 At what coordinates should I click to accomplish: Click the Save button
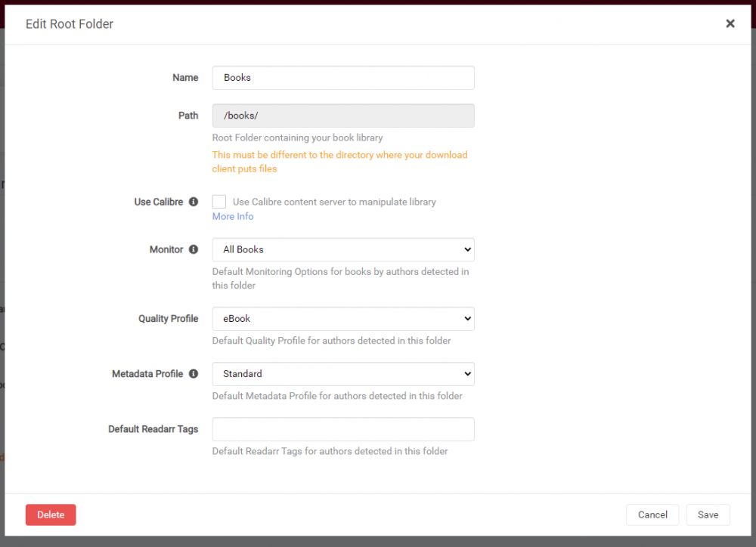click(x=708, y=515)
